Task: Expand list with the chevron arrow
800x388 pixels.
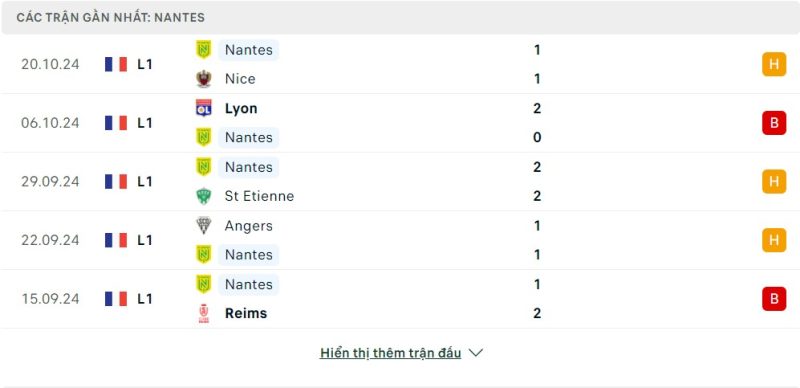Action: pyautogui.click(x=476, y=353)
